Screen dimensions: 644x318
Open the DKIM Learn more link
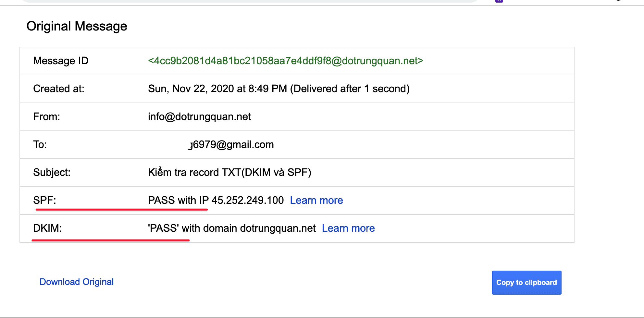[x=348, y=228]
